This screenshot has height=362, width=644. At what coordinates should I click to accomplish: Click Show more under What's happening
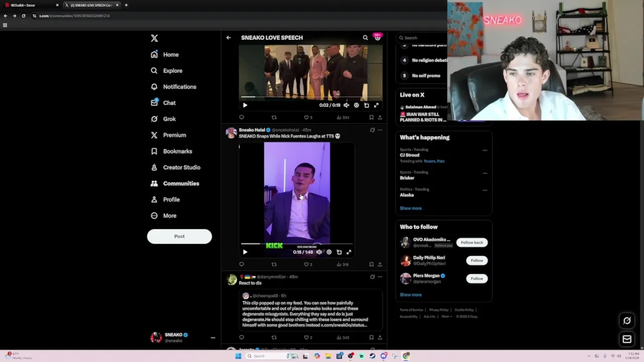click(x=411, y=208)
